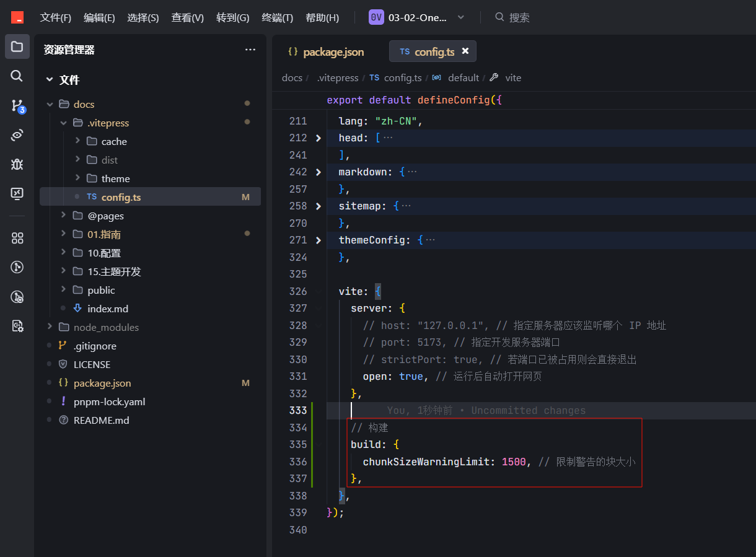This screenshot has width=756, height=557.
Task: Click the vite breadcrumb segment
Action: pyautogui.click(x=513, y=77)
